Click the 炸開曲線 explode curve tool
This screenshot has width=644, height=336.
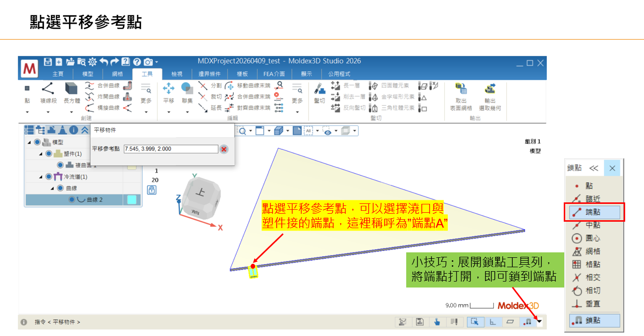103,96
